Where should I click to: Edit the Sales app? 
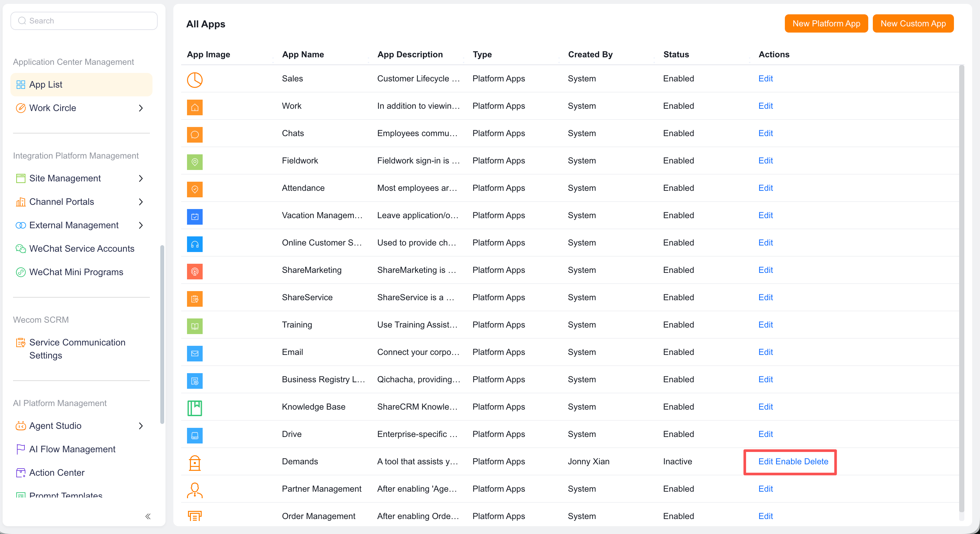tap(765, 78)
